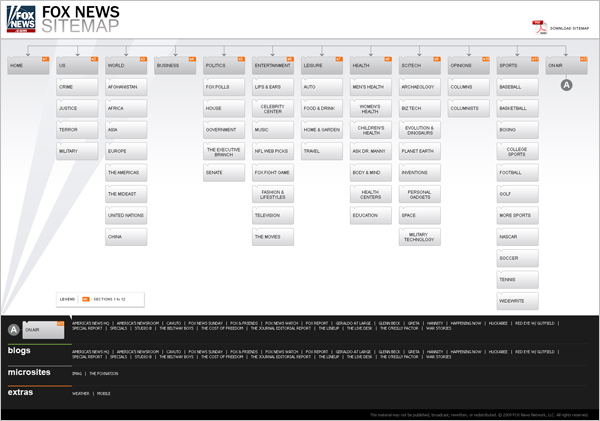Click the circled A marker under ONAIR box

coord(566,85)
